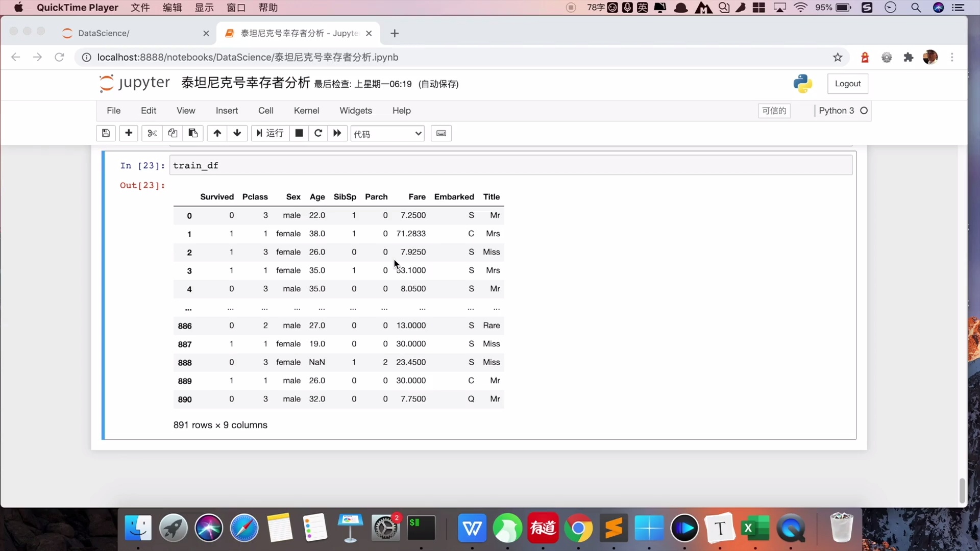This screenshot has width=980, height=551.
Task: Click the Logout button
Action: point(848,83)
